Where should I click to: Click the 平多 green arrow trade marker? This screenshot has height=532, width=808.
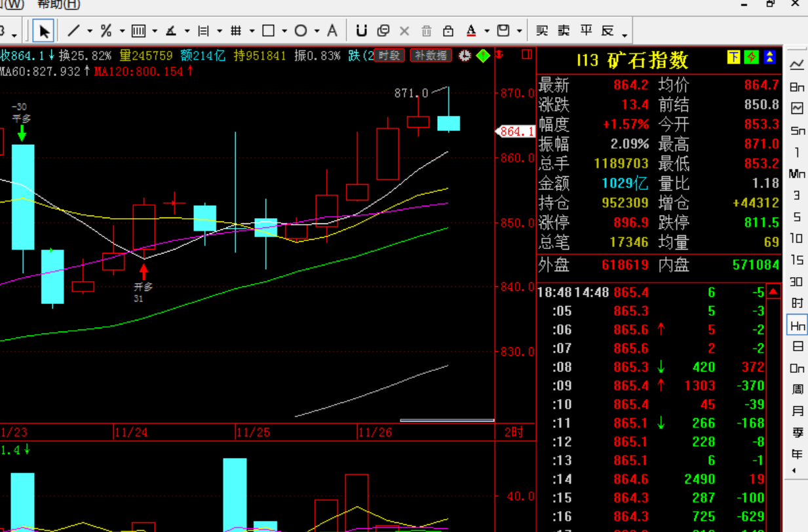[22, 132]
